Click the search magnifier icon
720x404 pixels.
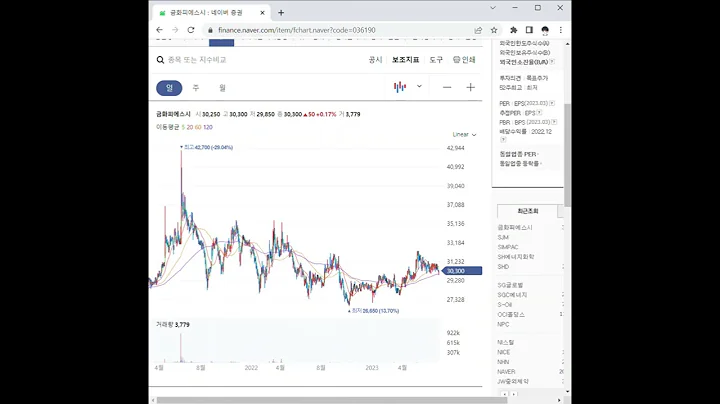(x=160, y=60)
